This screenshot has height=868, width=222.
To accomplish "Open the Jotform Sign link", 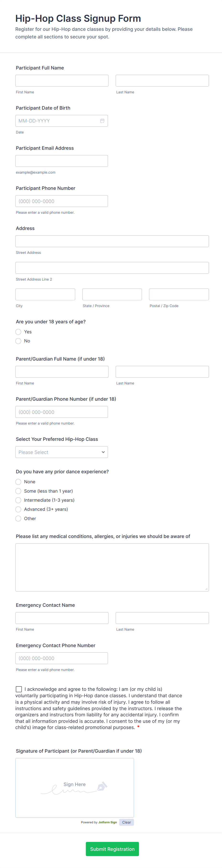I will 107,822.
